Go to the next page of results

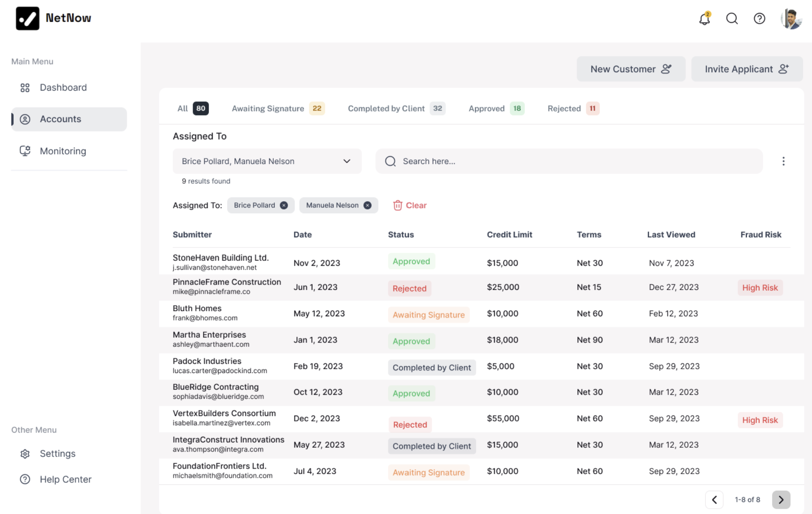(x=781, y=500)
